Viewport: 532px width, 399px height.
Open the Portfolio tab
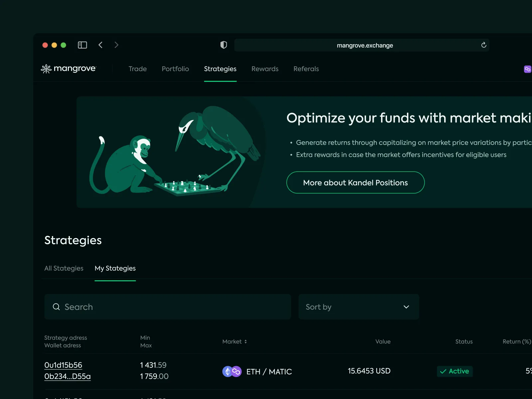(x=175, y=69)
